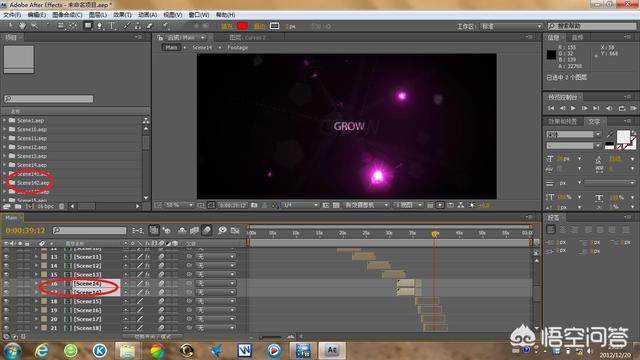Open the 视图(V) menu
640x360 pixels.
pyautogui.click(x=173, y=15)
